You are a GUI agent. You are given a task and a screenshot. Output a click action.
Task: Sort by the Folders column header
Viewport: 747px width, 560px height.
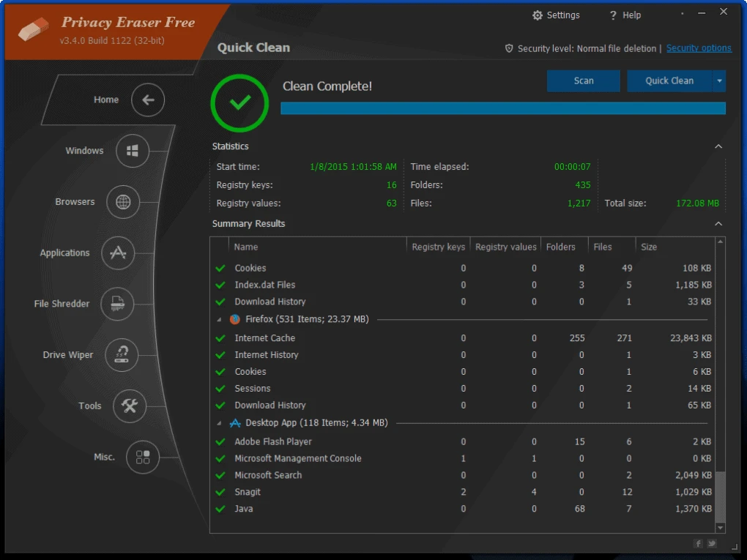click(565, 247)
